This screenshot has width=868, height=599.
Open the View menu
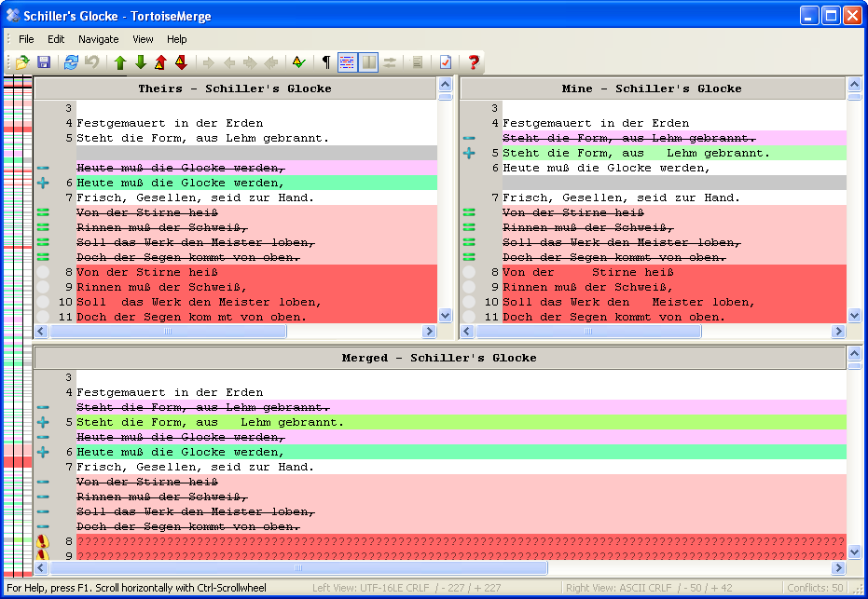143,39
